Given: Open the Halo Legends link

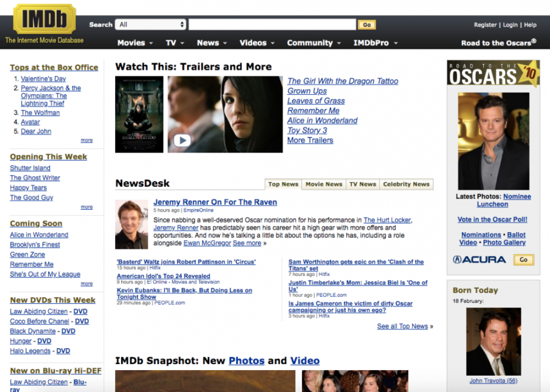Looking at the screenshot, I should 30,351.
